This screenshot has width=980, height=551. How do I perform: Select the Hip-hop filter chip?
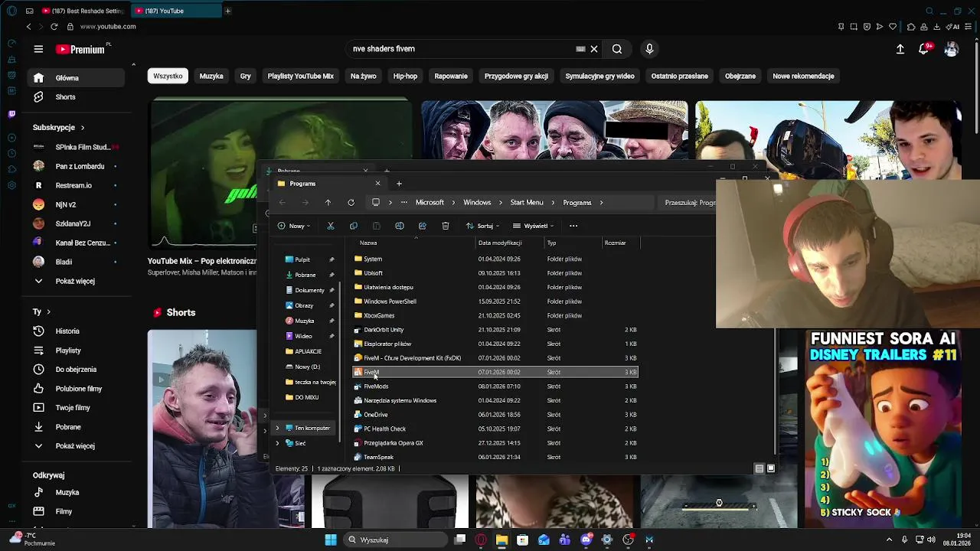tap(405, 76)
